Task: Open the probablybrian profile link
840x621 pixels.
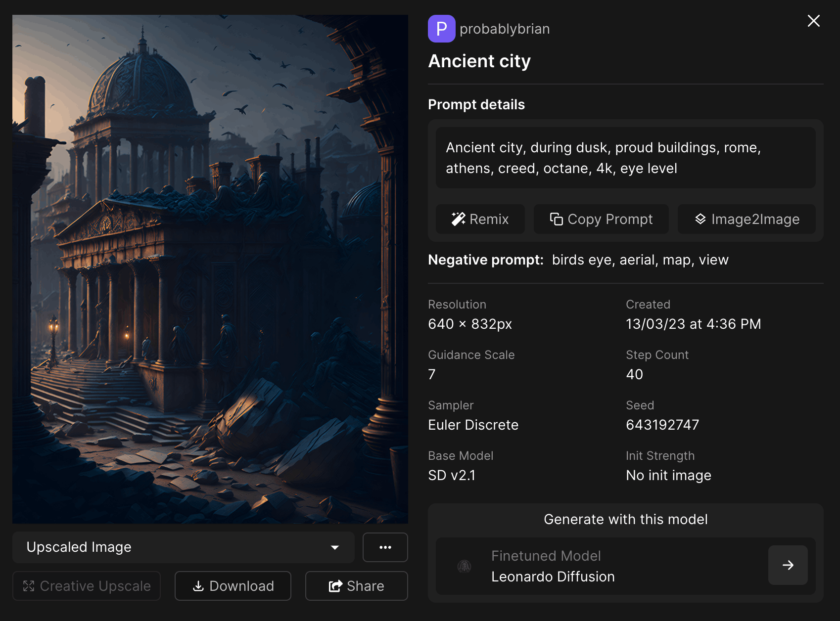Action: point(505,29)
